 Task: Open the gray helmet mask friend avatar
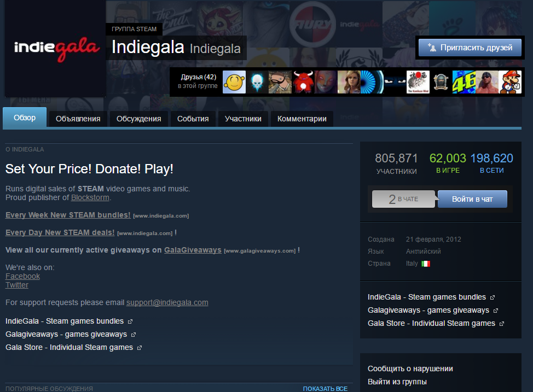pyautogui.click(x=441, y=82)
